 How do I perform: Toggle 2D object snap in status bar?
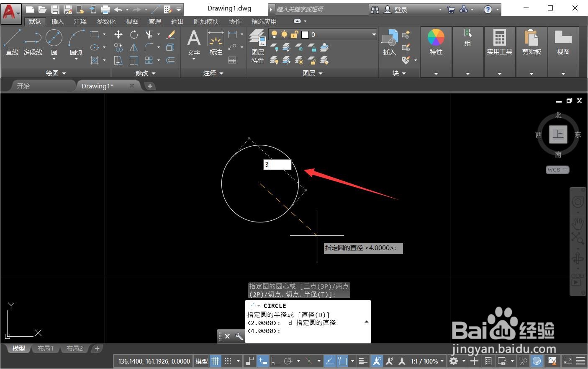tap(342, 361)
